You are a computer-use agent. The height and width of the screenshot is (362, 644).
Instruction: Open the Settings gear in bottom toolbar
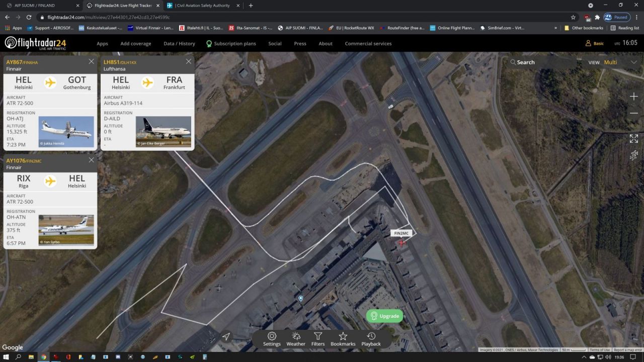(x=272, y=339)
